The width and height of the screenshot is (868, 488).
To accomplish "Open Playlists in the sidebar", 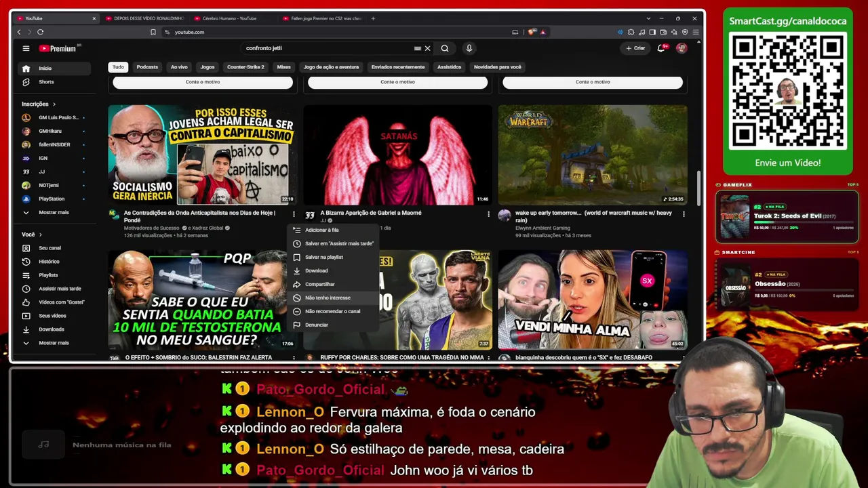I will [56, 275].
